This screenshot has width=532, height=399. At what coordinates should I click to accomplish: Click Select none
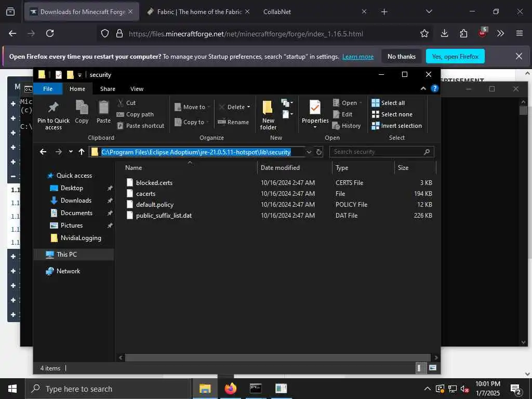[392, 114]
